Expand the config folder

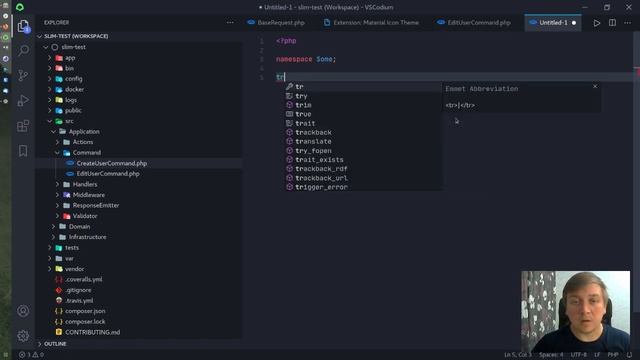140,79
